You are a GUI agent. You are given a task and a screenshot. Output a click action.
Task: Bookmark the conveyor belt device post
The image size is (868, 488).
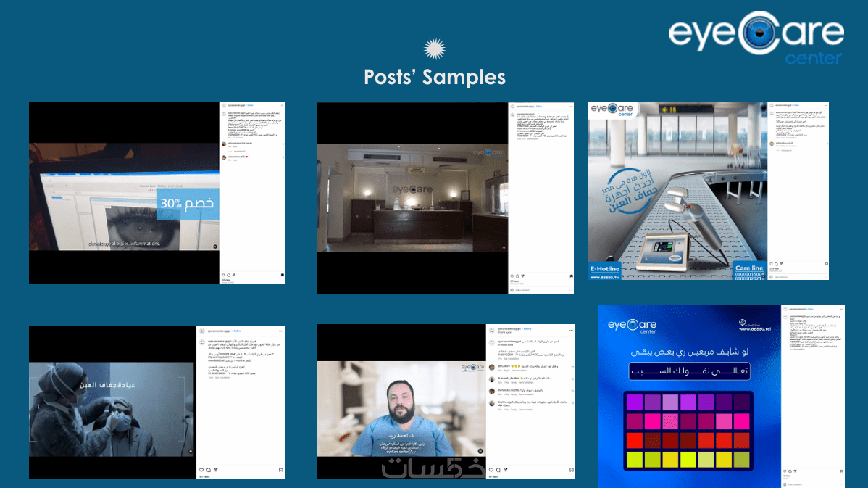click(826, 264)
